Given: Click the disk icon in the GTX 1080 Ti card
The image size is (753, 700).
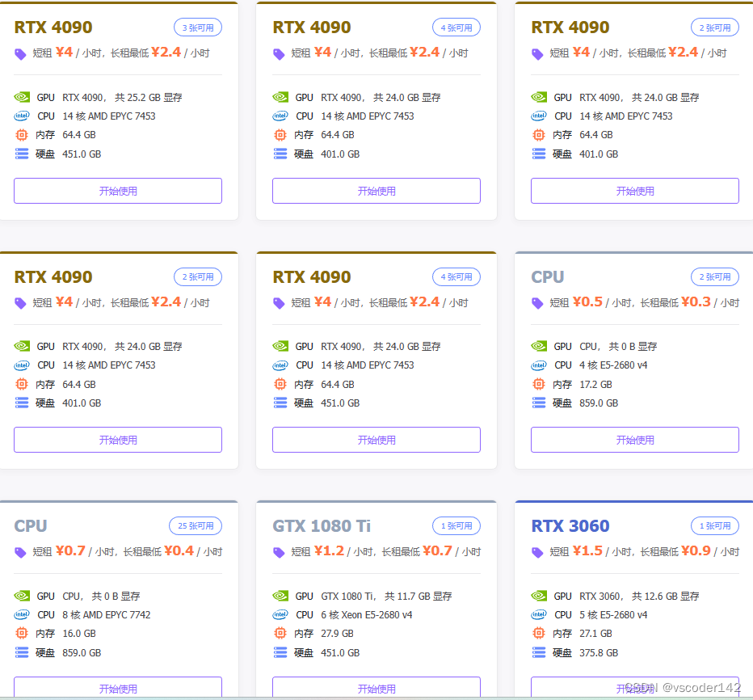Looking at the screenshot, I should (280, 652).
